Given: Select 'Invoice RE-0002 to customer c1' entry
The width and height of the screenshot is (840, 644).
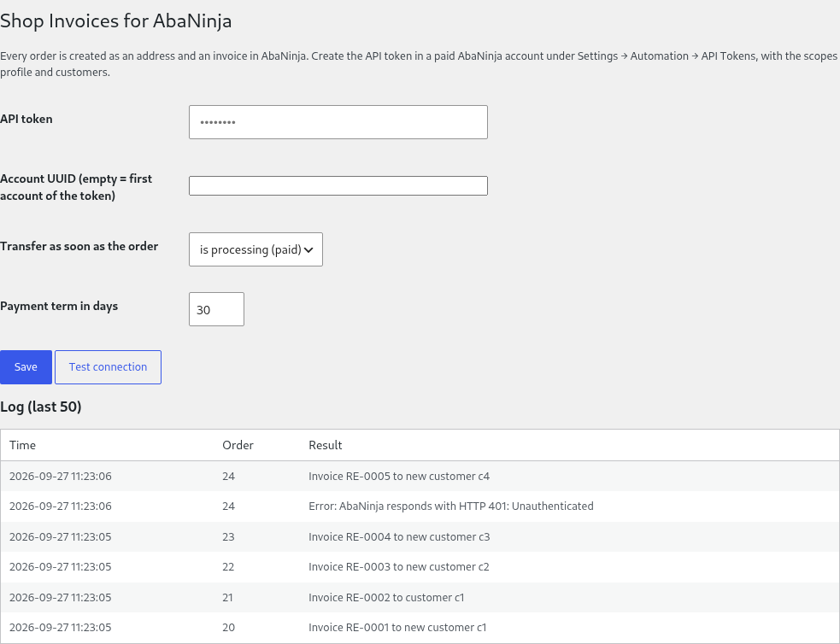Looking at the screenshot, I should [386, 597].
